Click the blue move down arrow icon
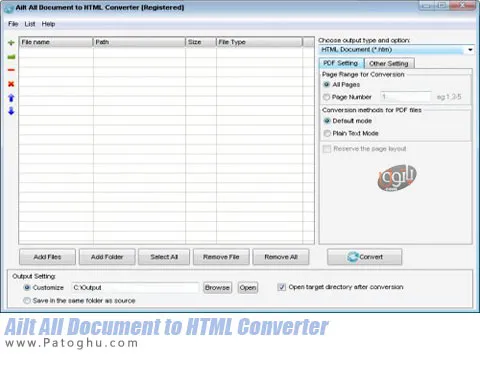 coord(11,111)
